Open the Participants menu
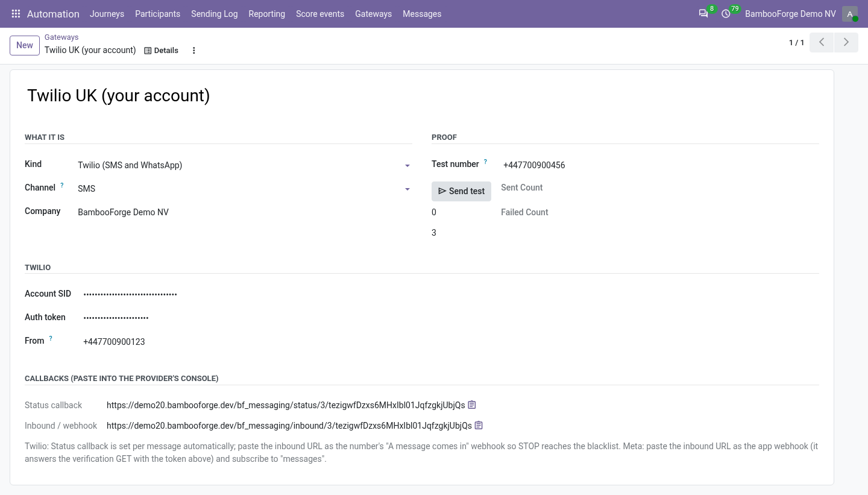 157,14
